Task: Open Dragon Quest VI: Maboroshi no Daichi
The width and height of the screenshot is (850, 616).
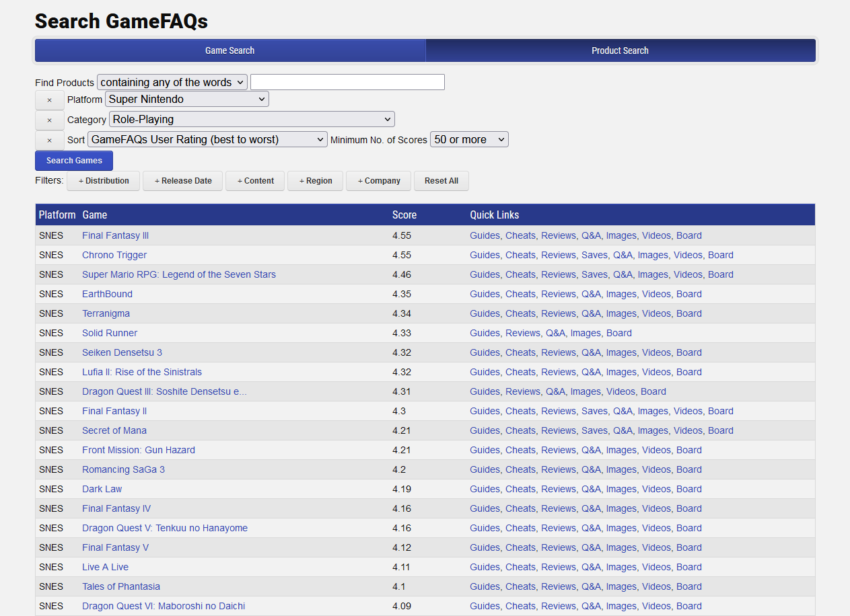Action: [164, 606]
